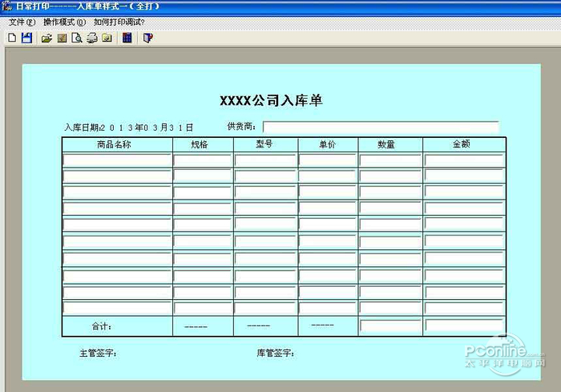This screenshot has width=561, height=392.
Task: Click the first row 金额 field
Action: (464, 160)
